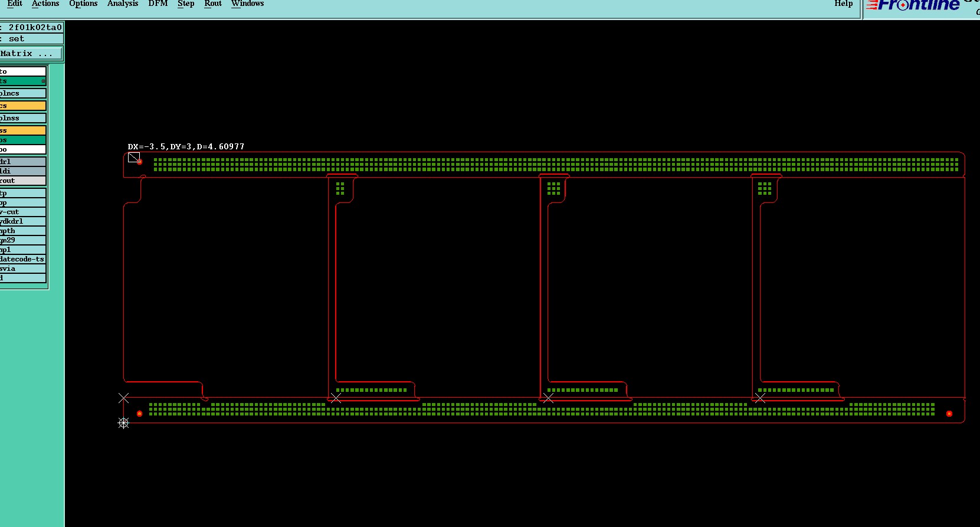Select the 'svia' layer row
The image size is (980, 527).
point(23,269)
